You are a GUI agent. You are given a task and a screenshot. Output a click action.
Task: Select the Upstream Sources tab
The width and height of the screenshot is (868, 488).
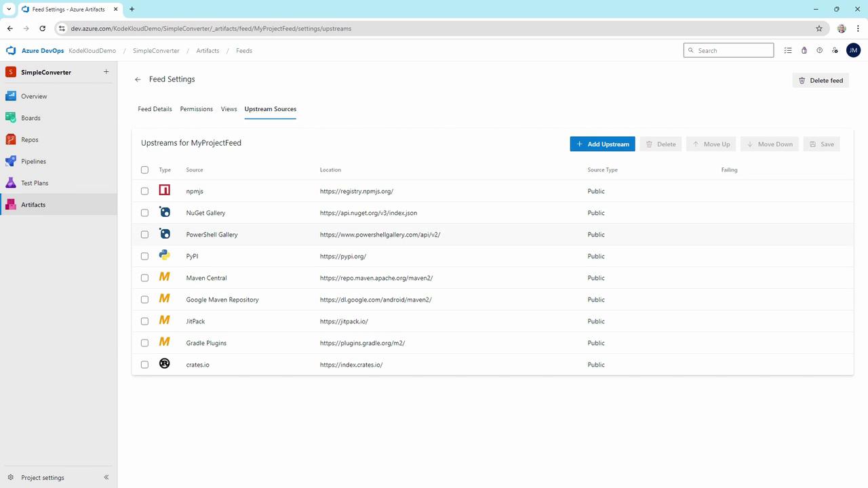[x=271, y=109]
